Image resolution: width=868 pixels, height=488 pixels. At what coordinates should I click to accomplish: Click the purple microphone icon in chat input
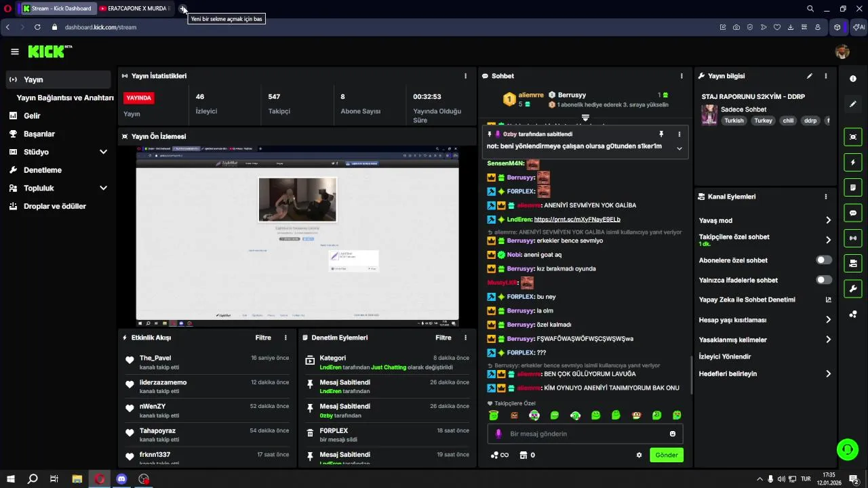[498, 434]
